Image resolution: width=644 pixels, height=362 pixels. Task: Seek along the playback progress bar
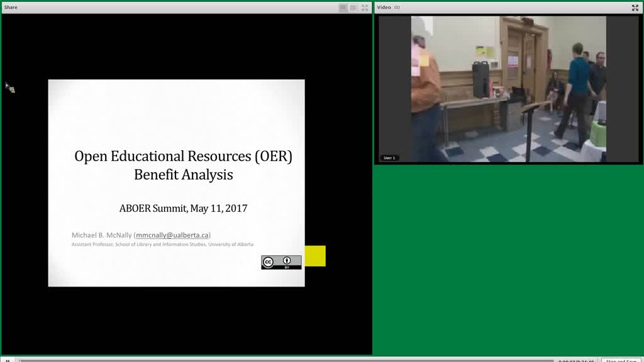click(x=286, y=360)
